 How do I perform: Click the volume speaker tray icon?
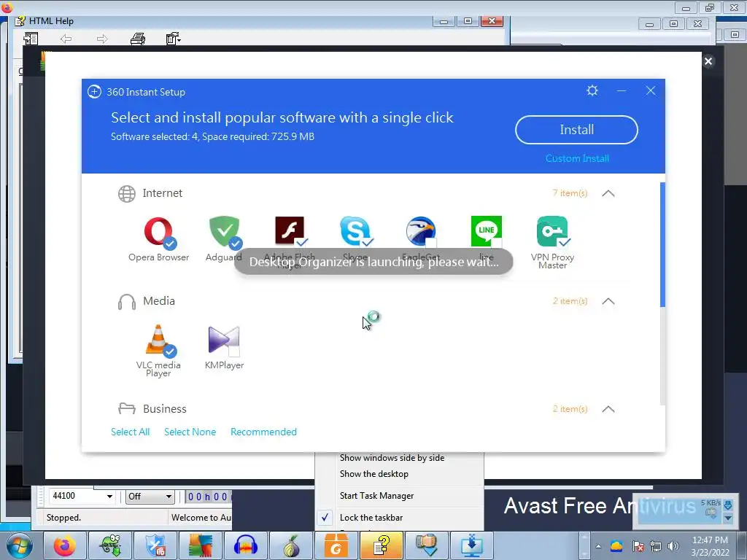[673, 546]
